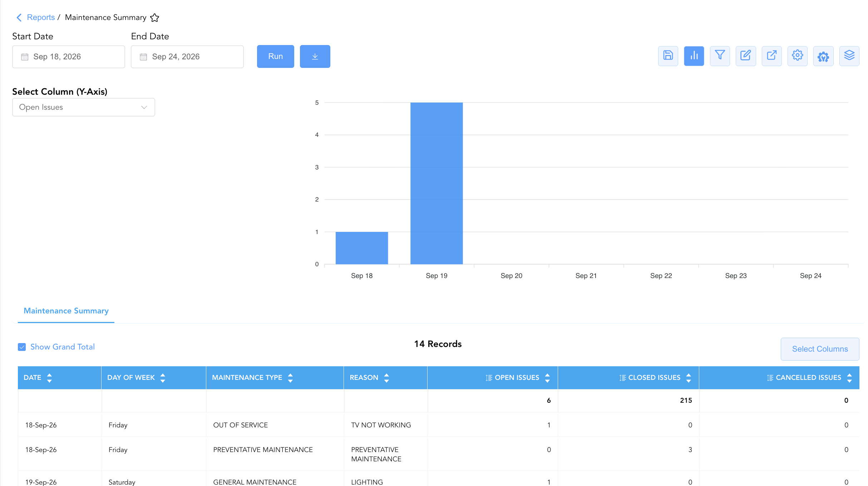Click Start Date calendar icon
This screenshot has width=868, height=486.
click(25, 57)
